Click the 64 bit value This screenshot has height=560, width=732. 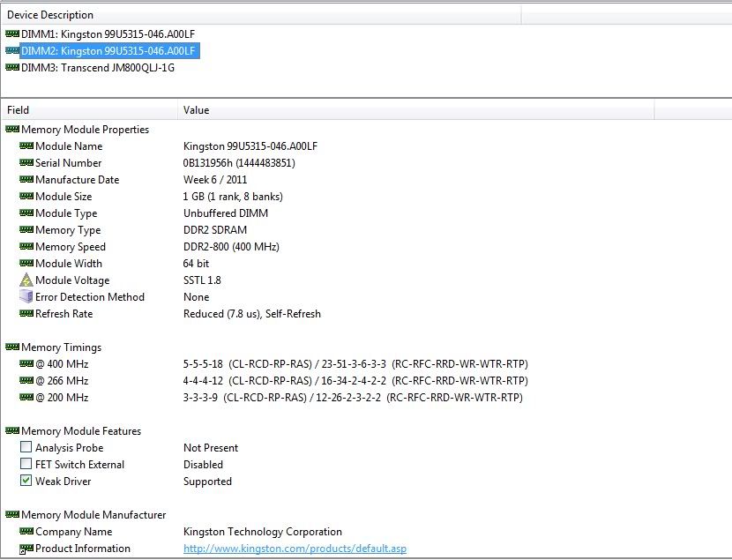pos(196,264)
